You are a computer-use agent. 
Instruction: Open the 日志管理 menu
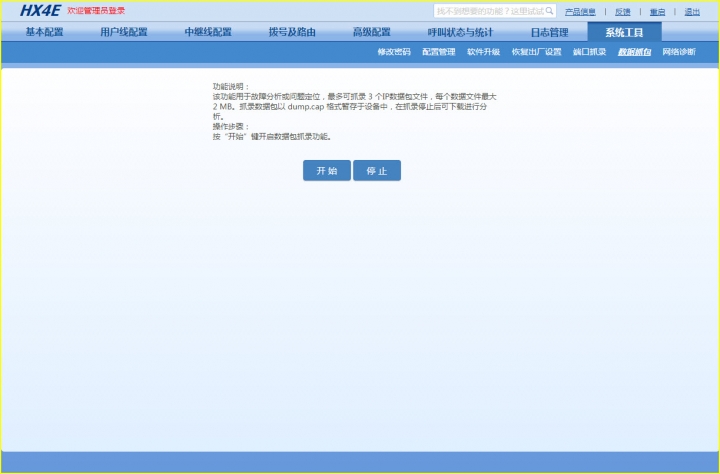click(550, 32)
